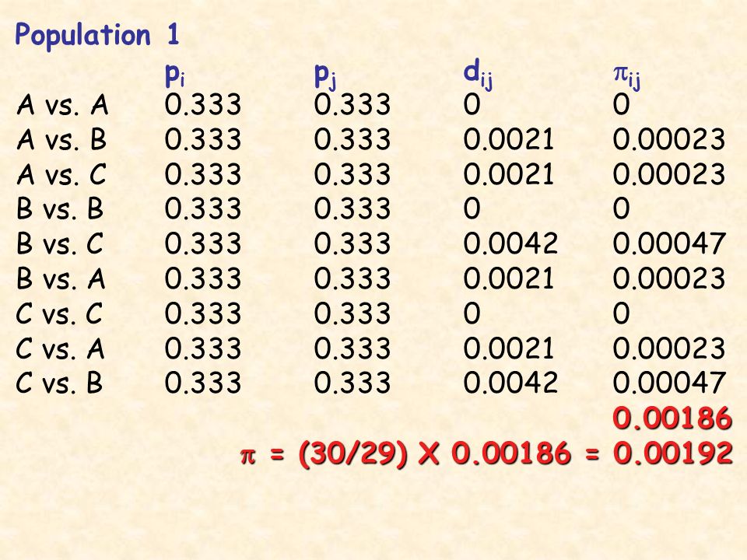This screenshot has height=560, width=747.
Task: Click the final red result 0.00192
Action: pyautogui.click(x=672, y=453)
